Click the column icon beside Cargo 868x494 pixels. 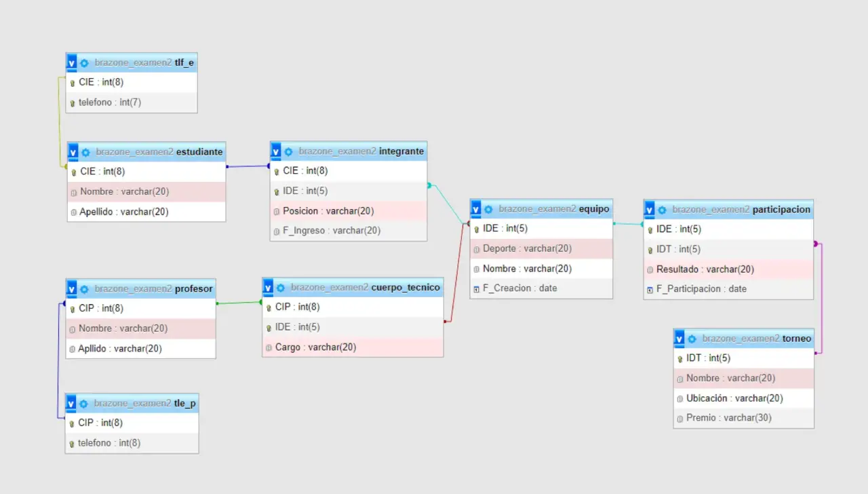point(269,348)
